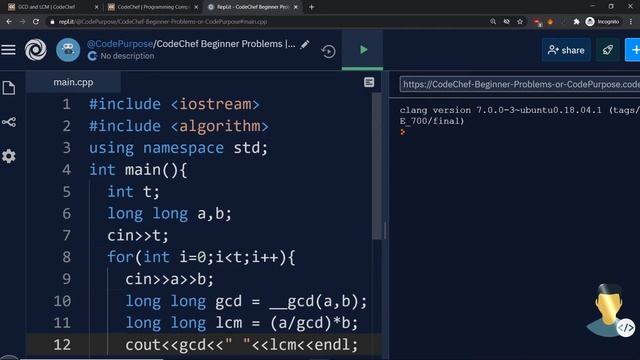Click the browser address bar URL

click(x=163, y=22)
